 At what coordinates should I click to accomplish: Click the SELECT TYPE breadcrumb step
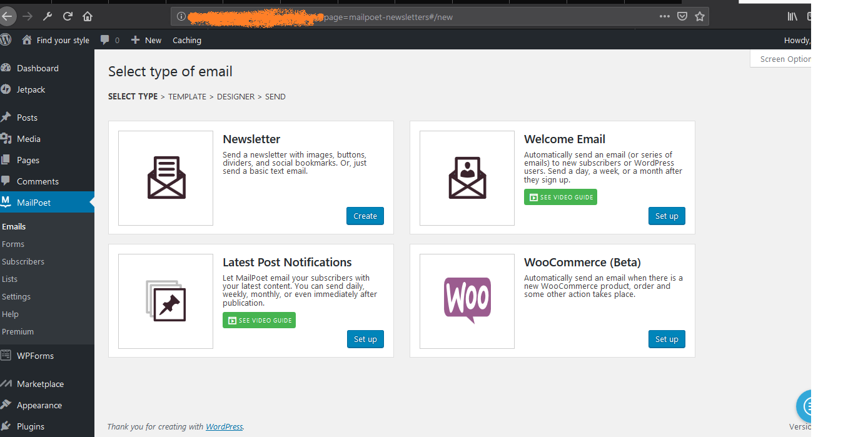point(133,96)
